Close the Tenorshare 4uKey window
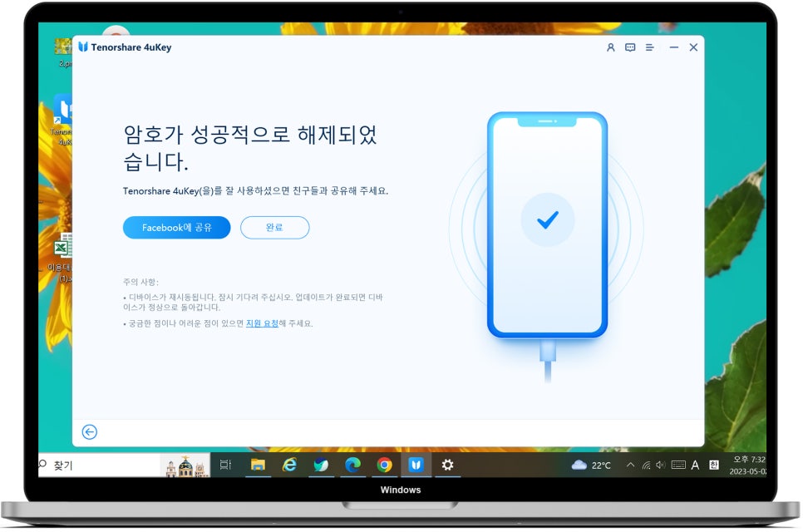803x532 pixels. 693,47
